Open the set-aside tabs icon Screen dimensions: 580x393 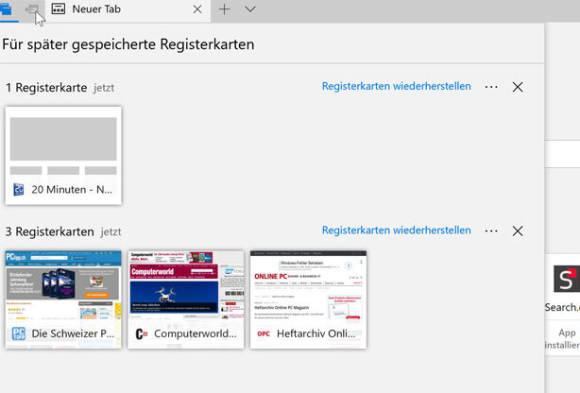[x=7, y=9]
